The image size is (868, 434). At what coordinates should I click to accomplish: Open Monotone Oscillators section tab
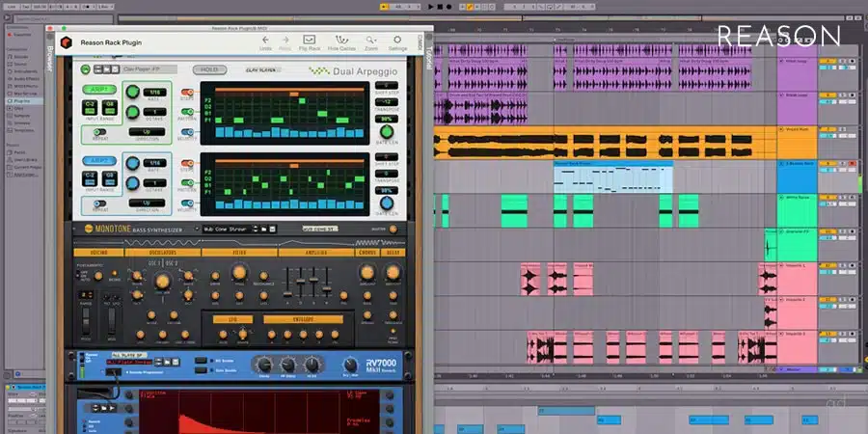163,253
